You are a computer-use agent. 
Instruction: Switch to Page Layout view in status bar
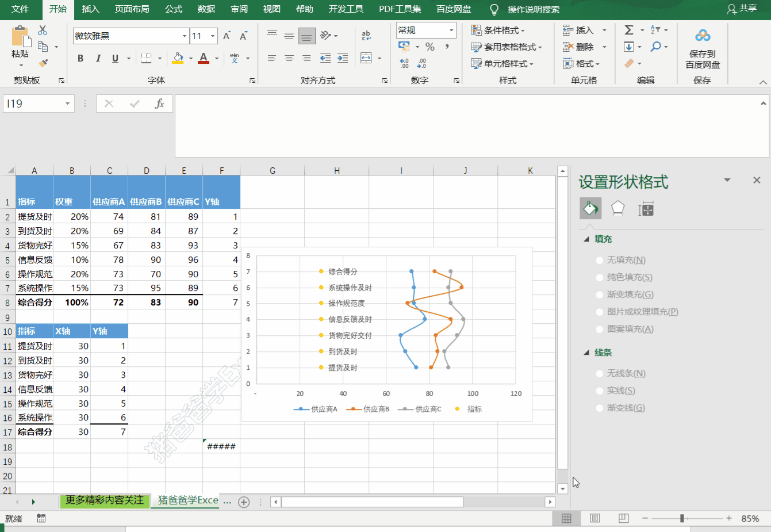(594, 518)
